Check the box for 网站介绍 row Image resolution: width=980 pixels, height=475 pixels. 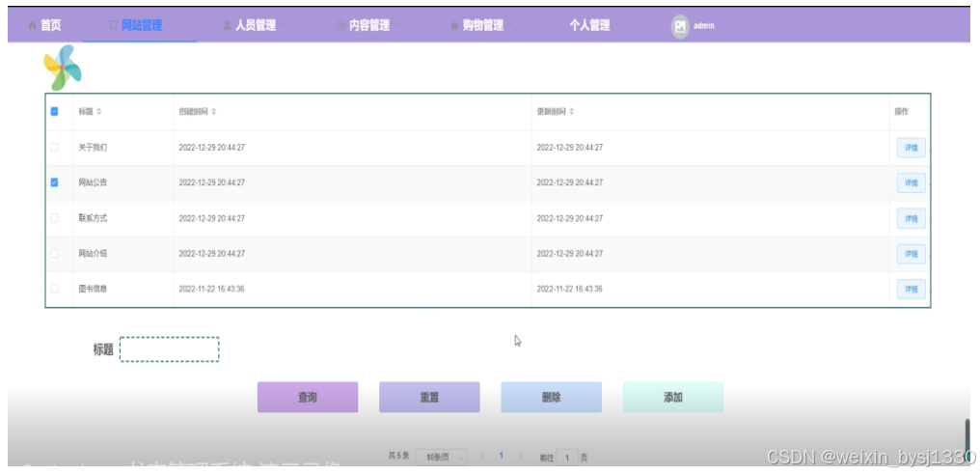click(x=54, y=254)
